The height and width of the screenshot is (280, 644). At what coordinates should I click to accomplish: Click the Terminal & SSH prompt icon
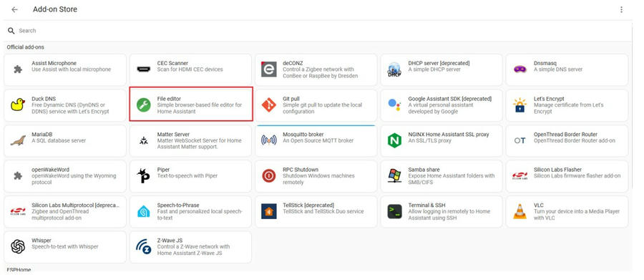pos(394,211)
